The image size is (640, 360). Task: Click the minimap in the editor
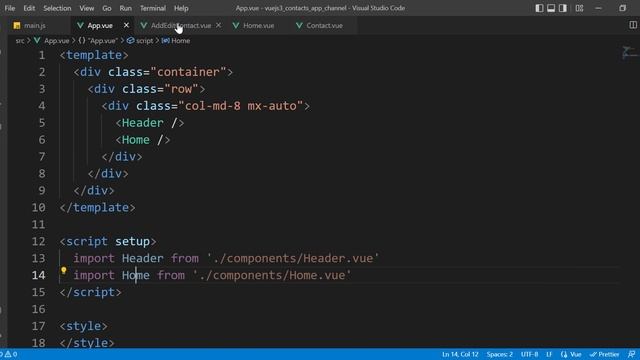click(x=630, y=53)
